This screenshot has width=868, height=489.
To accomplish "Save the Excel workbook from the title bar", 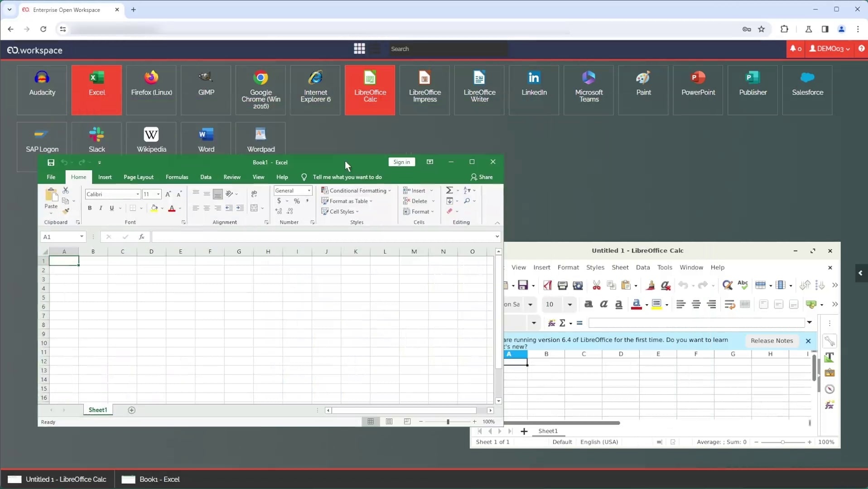I will pyautogui.click(x=51, y=163).
